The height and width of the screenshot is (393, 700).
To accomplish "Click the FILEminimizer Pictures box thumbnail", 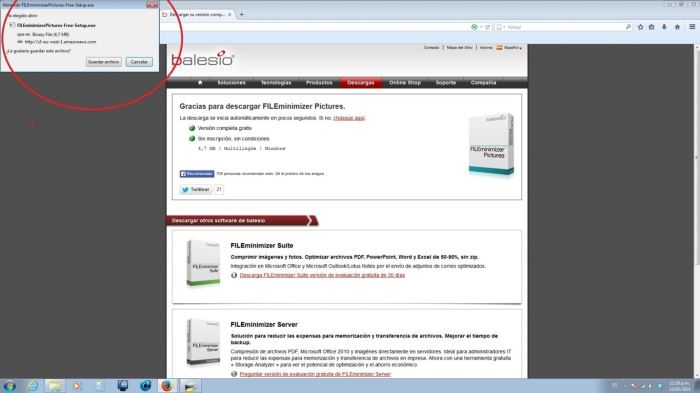I will (x=491, y=144).
